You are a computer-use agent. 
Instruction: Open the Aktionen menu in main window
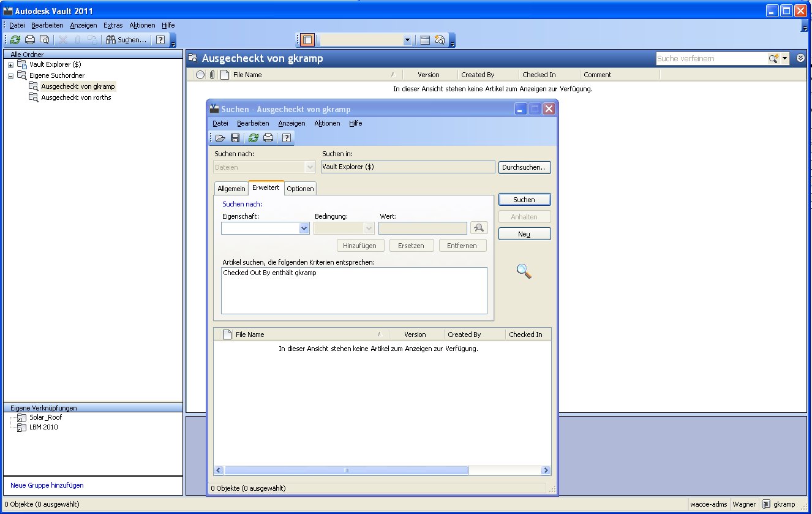142,25
